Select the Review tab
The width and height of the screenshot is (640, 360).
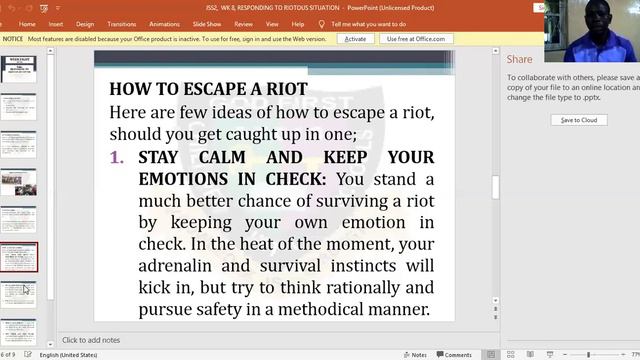click(243, 24)
